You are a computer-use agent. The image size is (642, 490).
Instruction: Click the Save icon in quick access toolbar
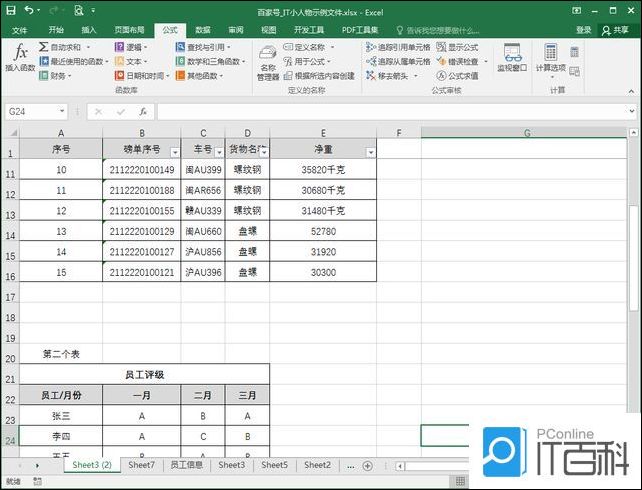[11, 10]
